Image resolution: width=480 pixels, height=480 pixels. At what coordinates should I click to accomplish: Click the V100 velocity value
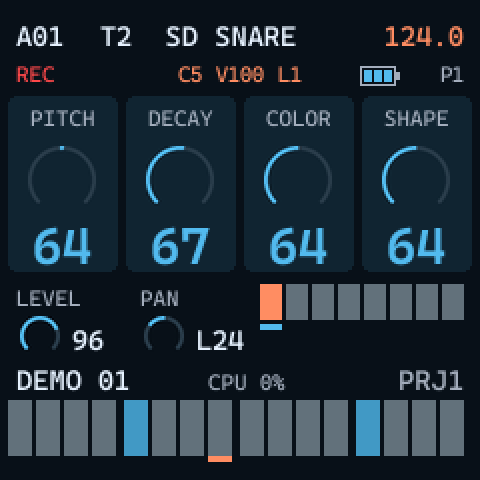[x=240, y=74]
